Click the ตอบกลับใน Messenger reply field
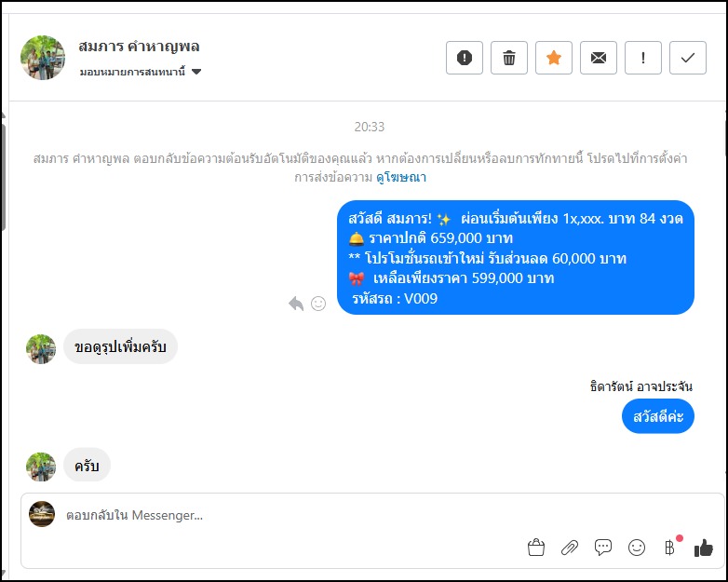Screen dimensions: 728x582 [279, 515]
